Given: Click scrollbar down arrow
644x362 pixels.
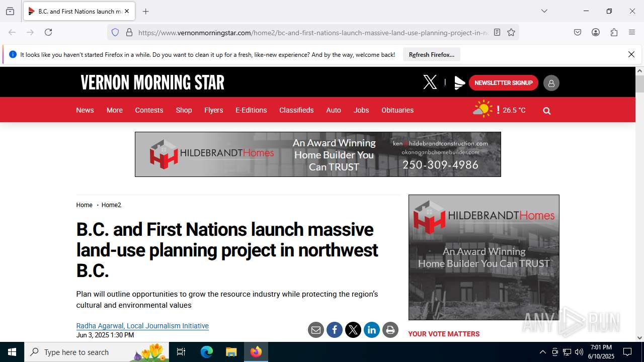Looking at the screenshot, I should coord(639,338).
